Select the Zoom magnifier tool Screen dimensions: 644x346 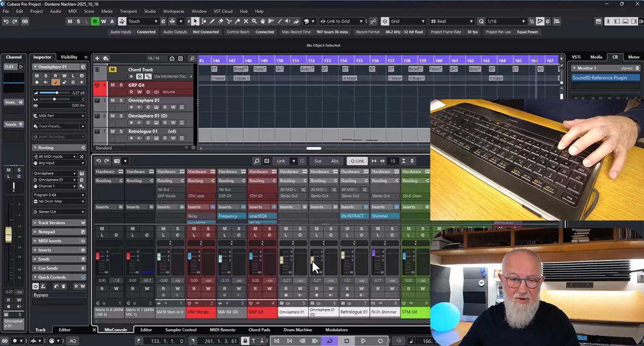click(254, 21)
